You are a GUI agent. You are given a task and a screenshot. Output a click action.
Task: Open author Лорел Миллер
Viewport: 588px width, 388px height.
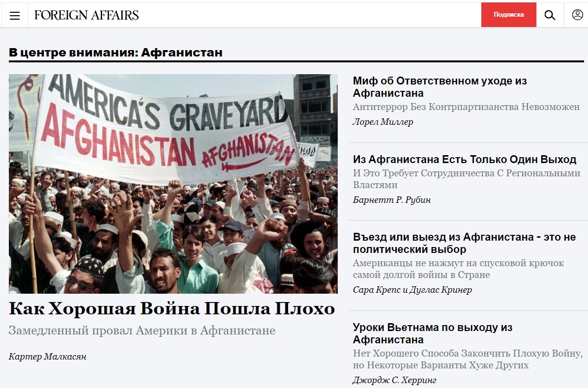point(383,122)
